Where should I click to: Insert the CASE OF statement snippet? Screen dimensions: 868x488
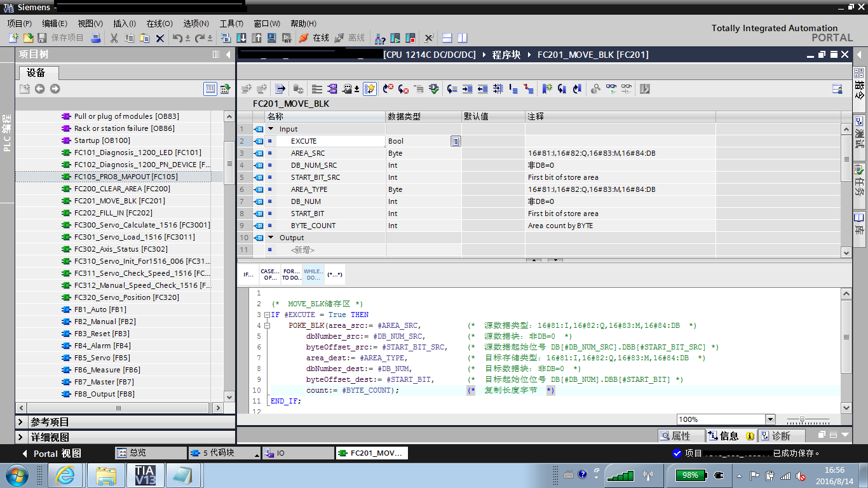269,274
